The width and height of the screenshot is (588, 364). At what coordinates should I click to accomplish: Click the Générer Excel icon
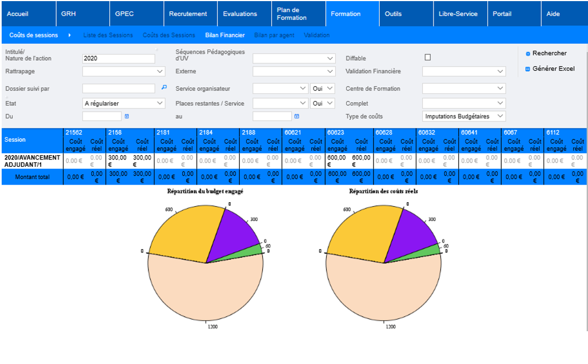point(528,69)
